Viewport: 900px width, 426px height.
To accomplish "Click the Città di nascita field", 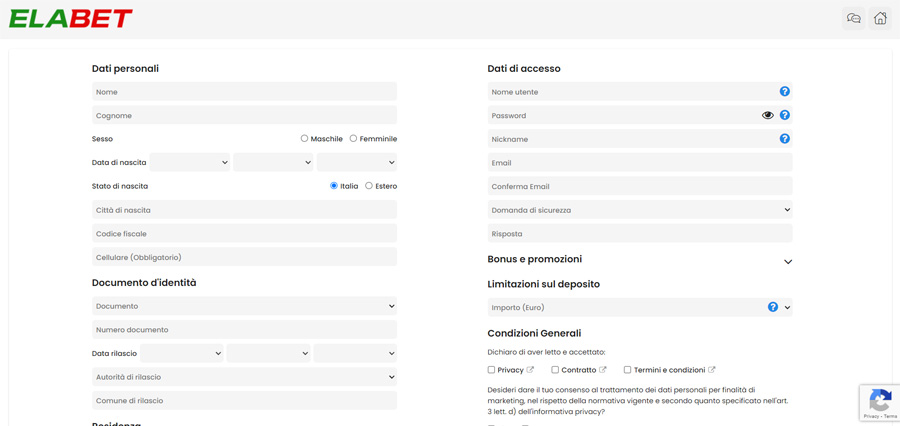I will click(x=245, y=210).
